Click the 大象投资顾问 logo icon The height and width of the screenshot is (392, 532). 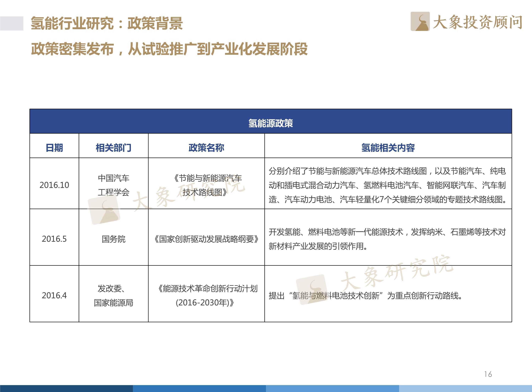coord(420,21)
